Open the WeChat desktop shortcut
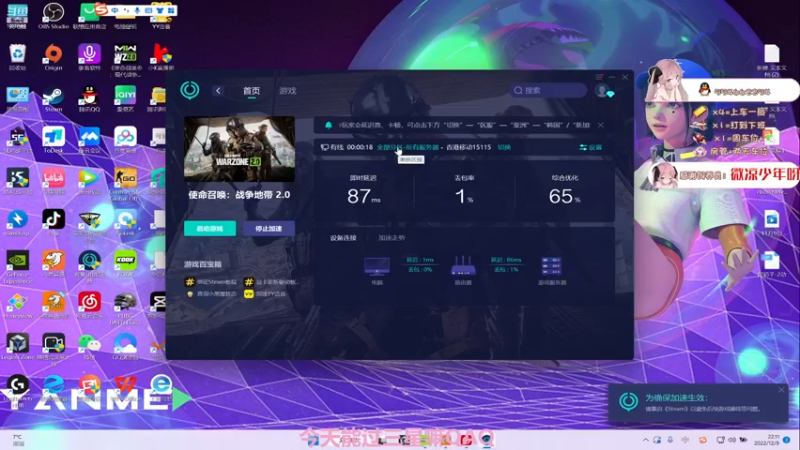This screenshot has width=800, height=450. (x=89, y=347)
